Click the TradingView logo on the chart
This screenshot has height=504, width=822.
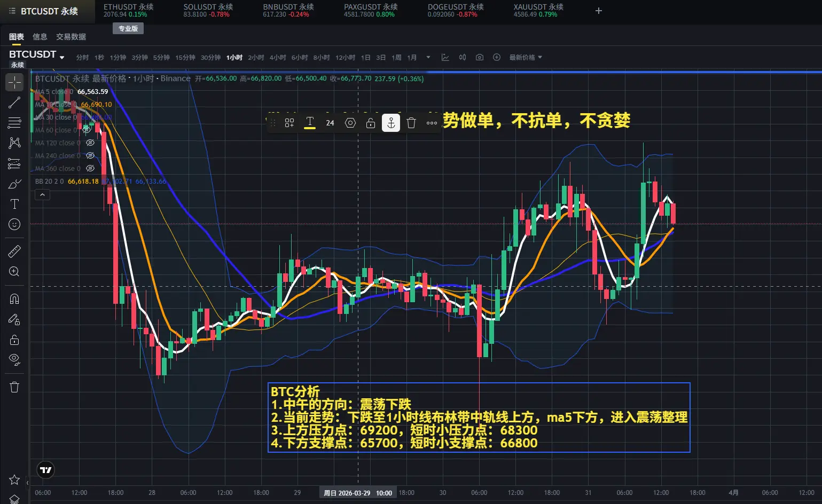point(46,470)
